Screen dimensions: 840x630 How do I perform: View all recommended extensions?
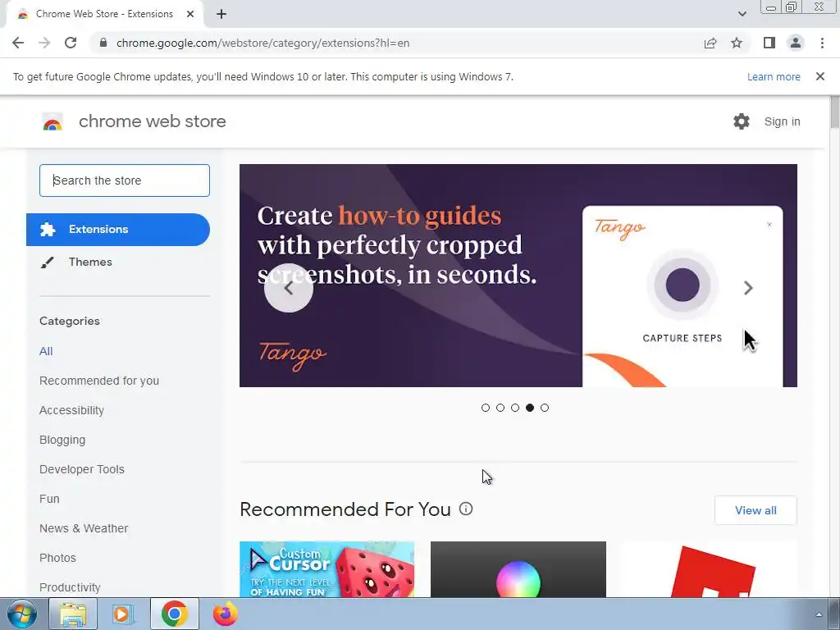click(x=756, y=510)
